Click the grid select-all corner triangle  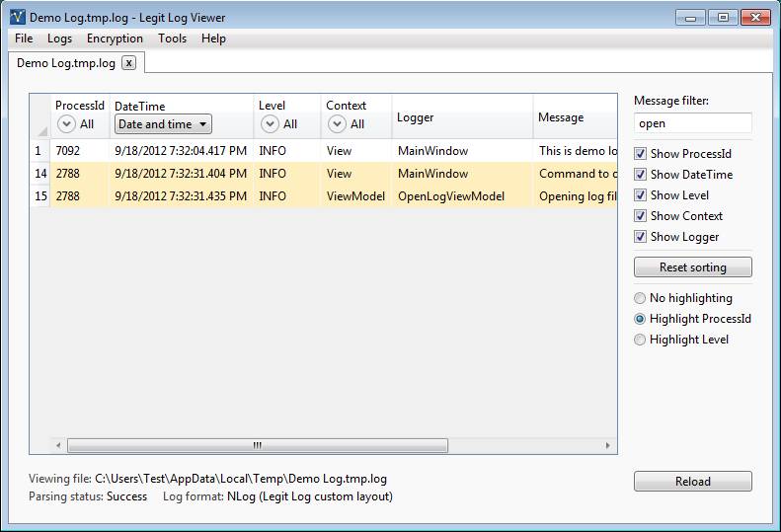(41, 130)
